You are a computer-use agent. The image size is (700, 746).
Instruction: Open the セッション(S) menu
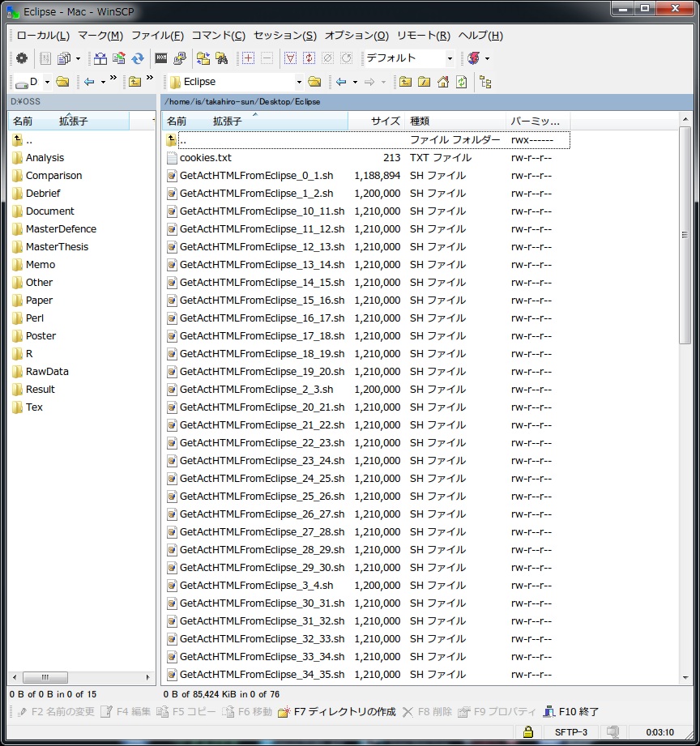[x=285, y=36]
